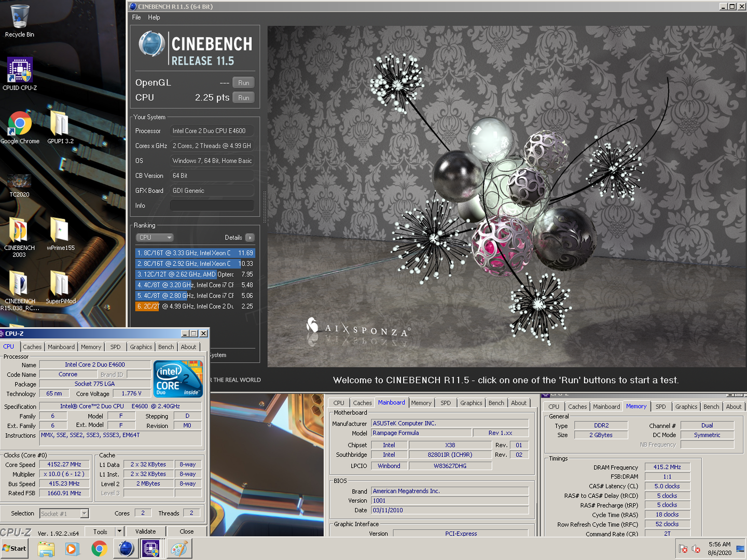
Task: Select the 4C/8T @ 3.20 GHz ranking entry
Action: pyautogui.click(x=195, y=285)
